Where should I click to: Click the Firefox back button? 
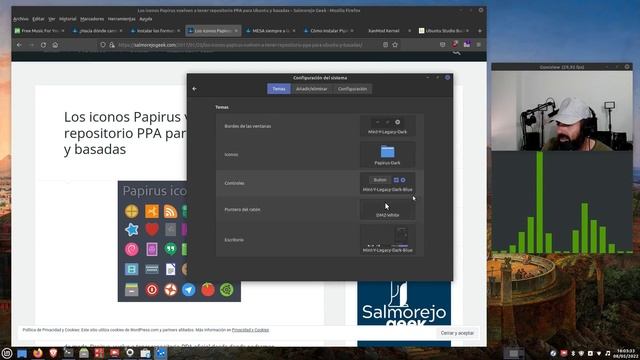pos(19,45)
